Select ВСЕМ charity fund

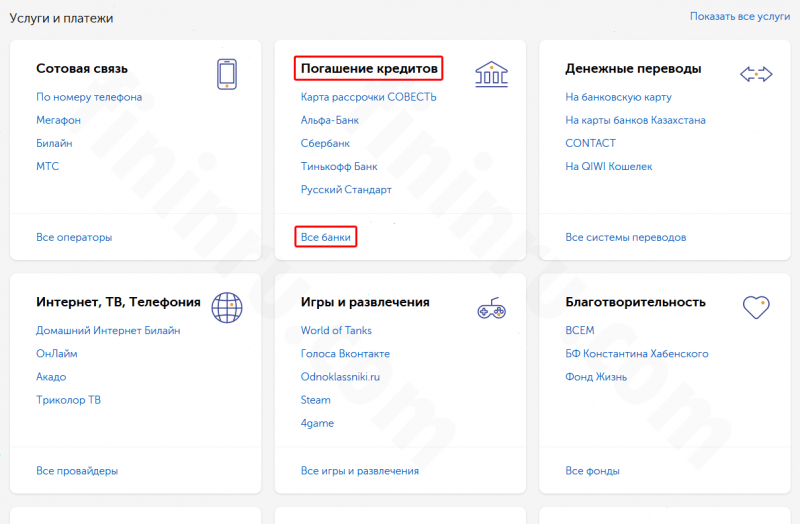point(580,331)
